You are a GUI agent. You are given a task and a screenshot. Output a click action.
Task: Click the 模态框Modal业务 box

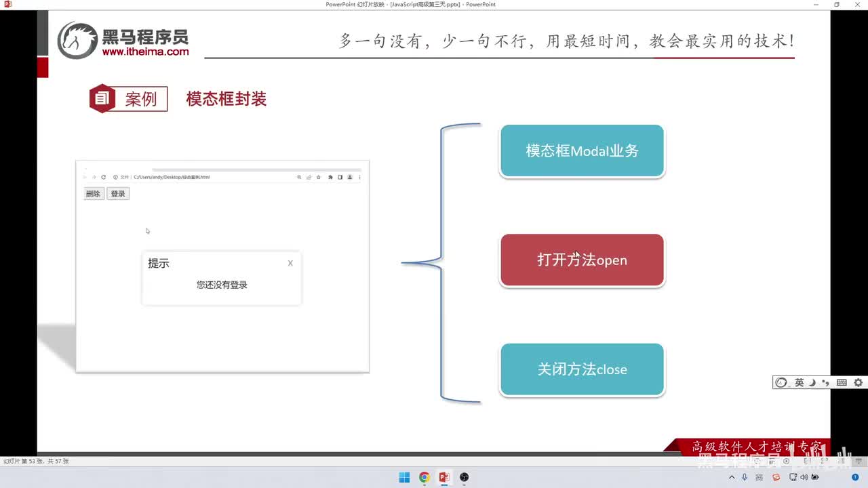click(582, 151)
